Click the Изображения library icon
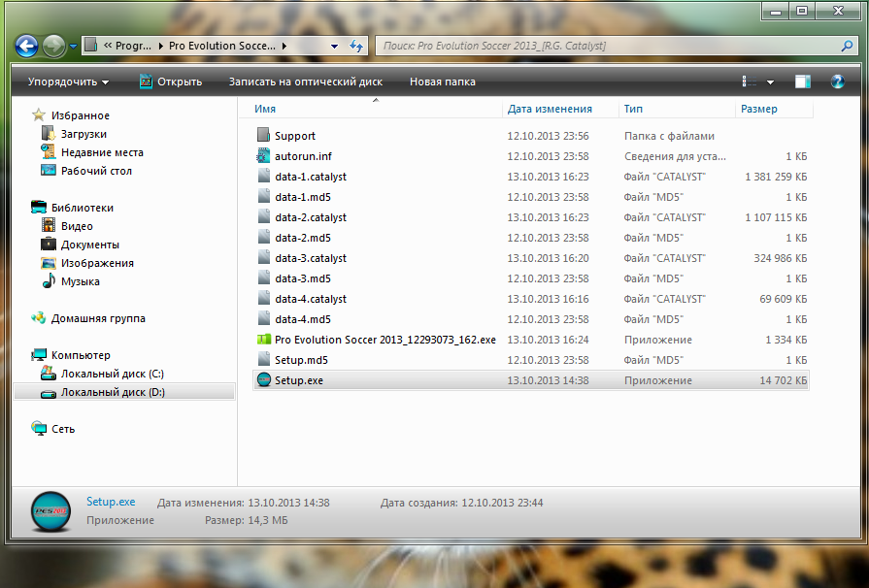Viewport: 869px width, 588px height. point(49,262)
